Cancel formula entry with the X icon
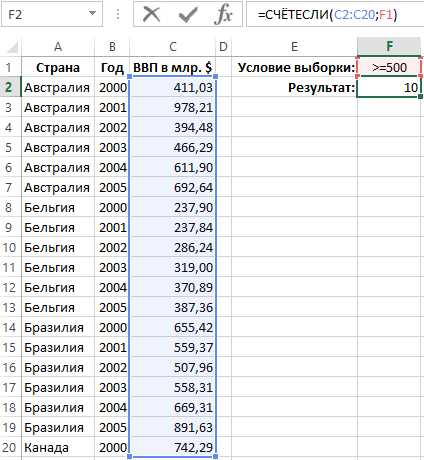424x460 pixels. tap(152, 15)
